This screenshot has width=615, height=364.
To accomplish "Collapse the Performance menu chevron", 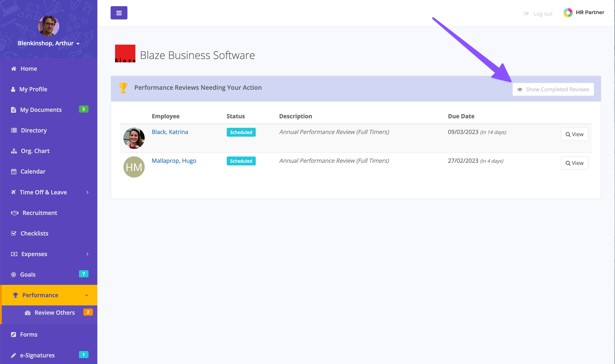I will 87,295.
